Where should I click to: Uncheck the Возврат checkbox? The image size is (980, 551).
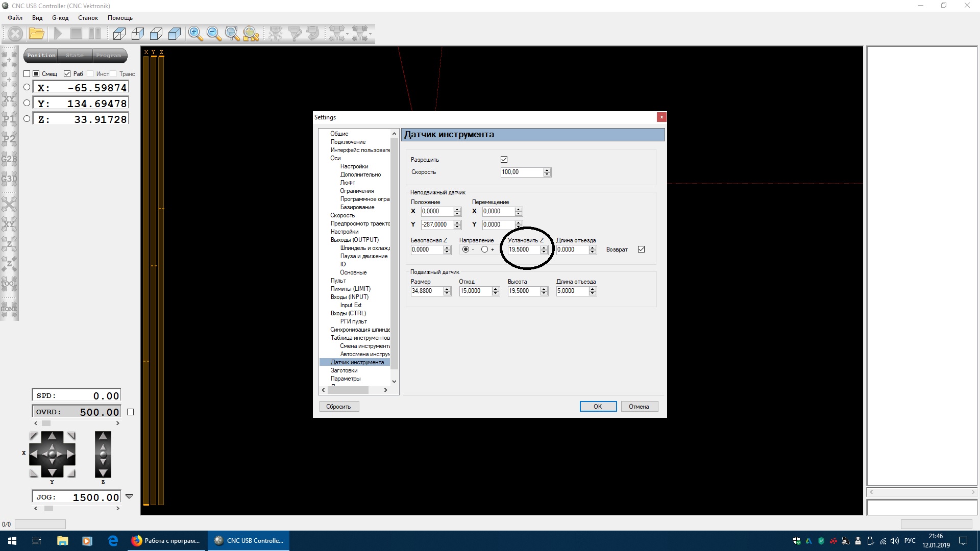click(641, 249)
